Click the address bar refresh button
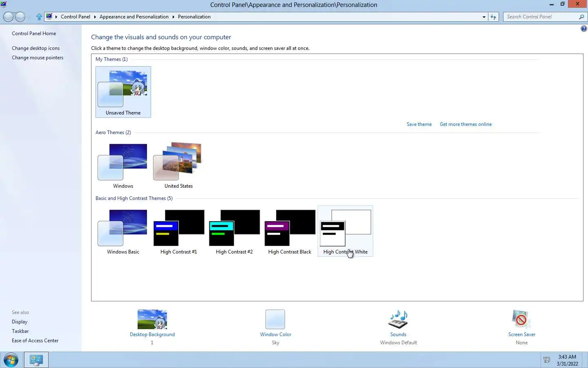The height and width of the screenshot is (368, 588). pyautogui.click(x=493, y=17)
